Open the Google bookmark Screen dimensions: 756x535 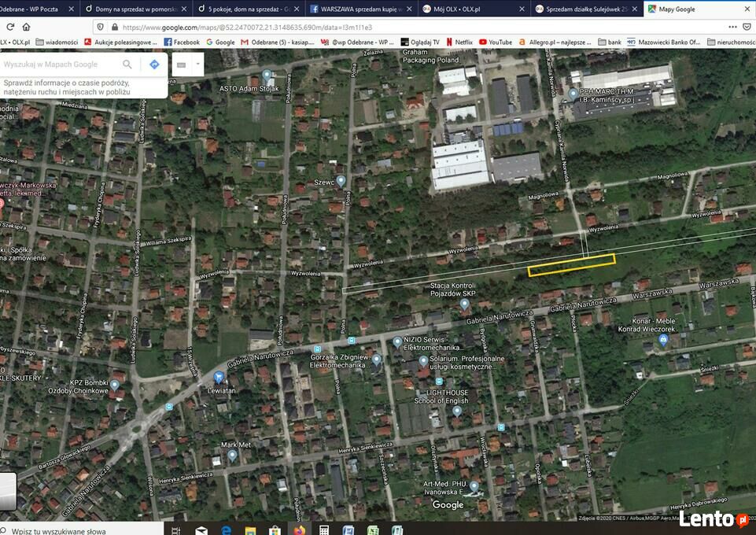coord(220,42)
